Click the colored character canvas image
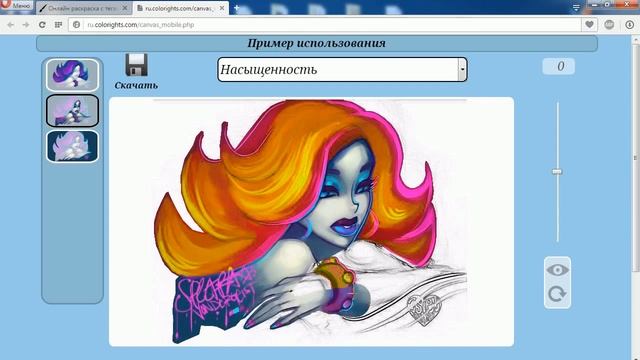The width and height of the screenshot is (640, 360). pos(311,222)
